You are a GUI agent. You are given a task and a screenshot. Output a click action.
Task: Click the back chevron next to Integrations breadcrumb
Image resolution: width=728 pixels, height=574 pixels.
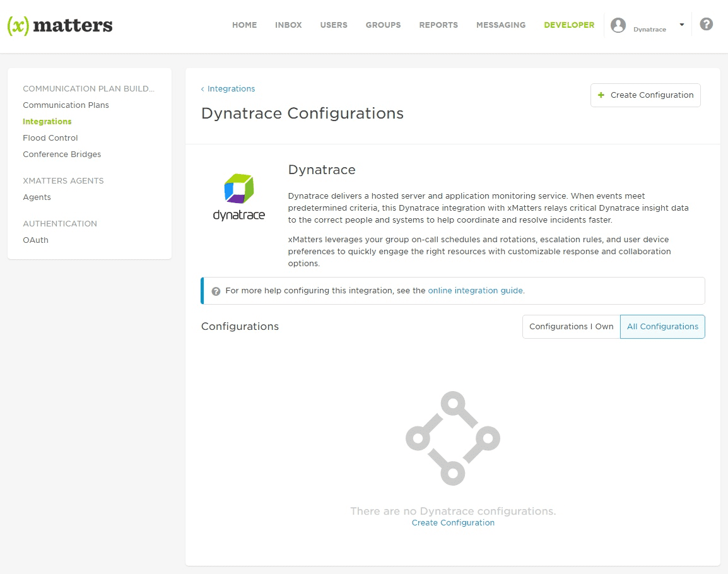(x=202, y=89)
